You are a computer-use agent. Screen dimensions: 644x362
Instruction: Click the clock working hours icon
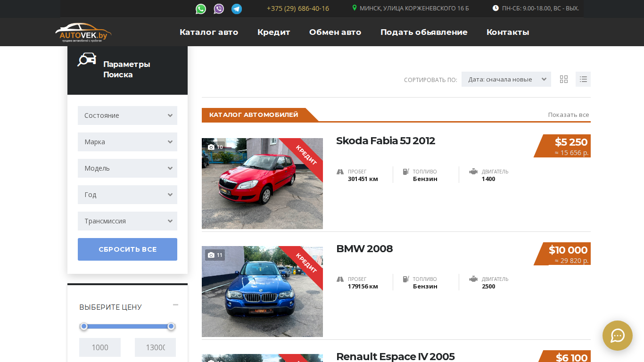[495, 8]
